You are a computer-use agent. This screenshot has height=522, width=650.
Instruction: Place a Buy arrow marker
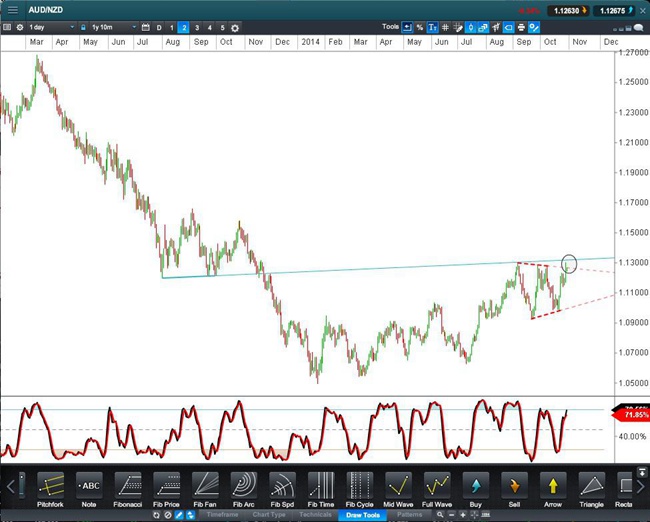point(476,486)
